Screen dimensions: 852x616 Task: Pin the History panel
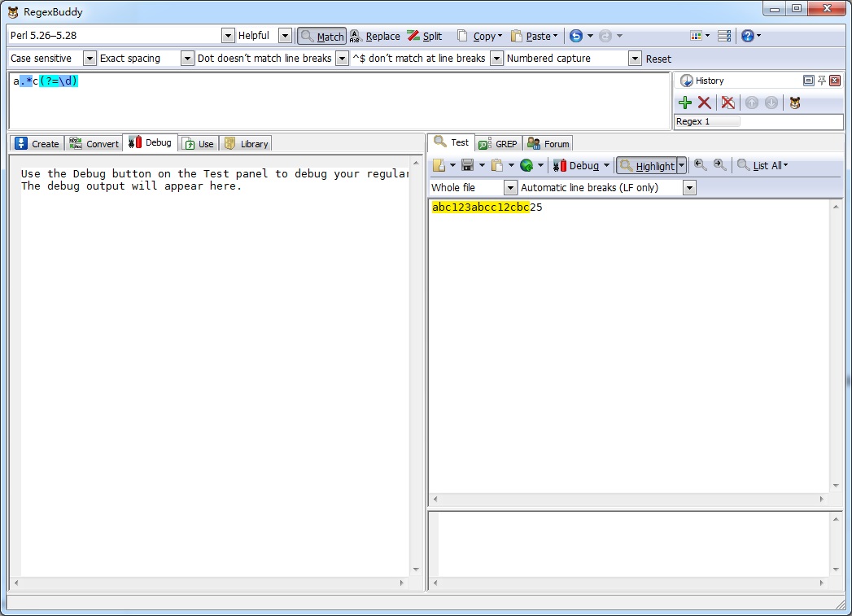click(822, 81)
